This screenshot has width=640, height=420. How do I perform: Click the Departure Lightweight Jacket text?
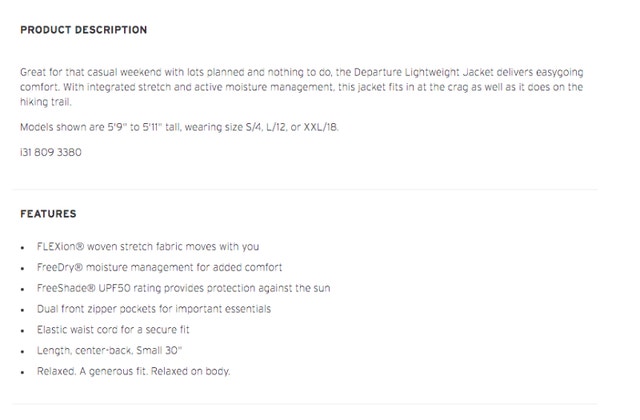[423, 72]
